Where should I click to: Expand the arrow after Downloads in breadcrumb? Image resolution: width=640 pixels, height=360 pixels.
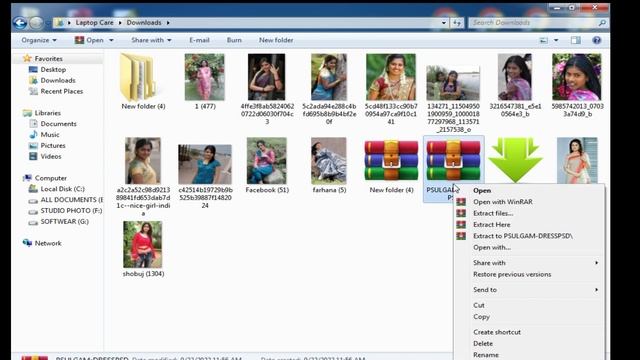pos(168,23)
